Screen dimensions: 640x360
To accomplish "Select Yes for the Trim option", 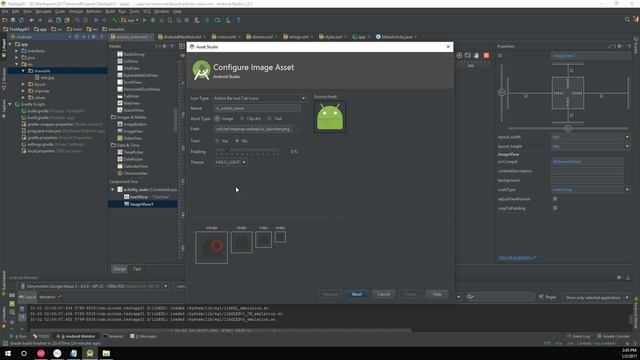I will 217,141.
